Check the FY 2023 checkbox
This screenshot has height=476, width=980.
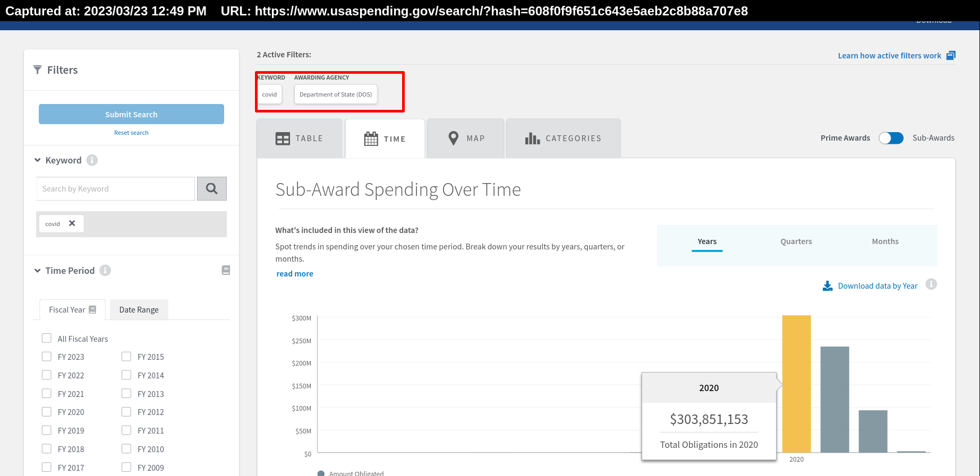point(47,357)
